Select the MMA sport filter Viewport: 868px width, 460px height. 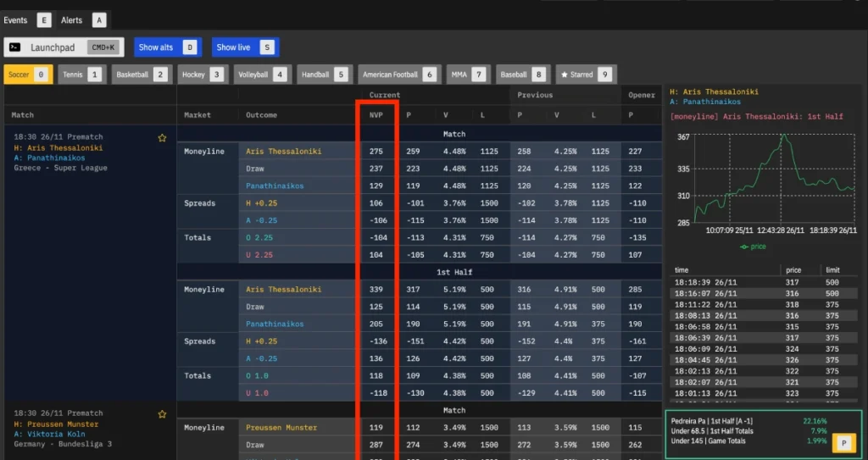(x=468, y=75)
